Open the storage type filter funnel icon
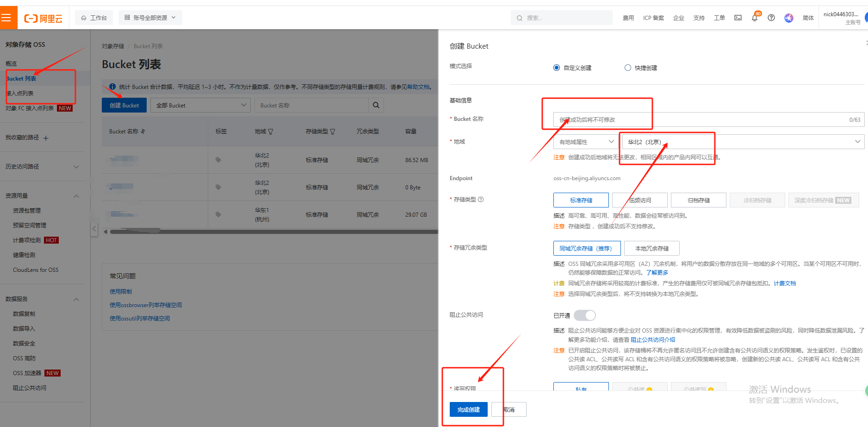Image resolution: width=868 pixels, height=427 pixels. [x=333, y=132]
